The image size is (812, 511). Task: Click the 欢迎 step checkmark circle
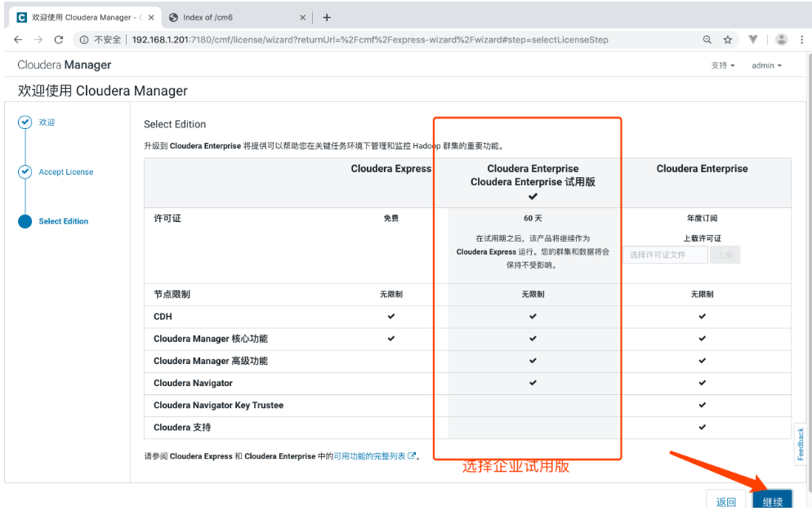coord(25,122)
